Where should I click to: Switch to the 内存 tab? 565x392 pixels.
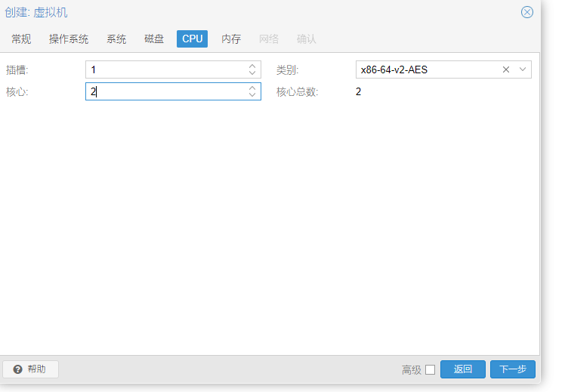(x=231, y=39)
